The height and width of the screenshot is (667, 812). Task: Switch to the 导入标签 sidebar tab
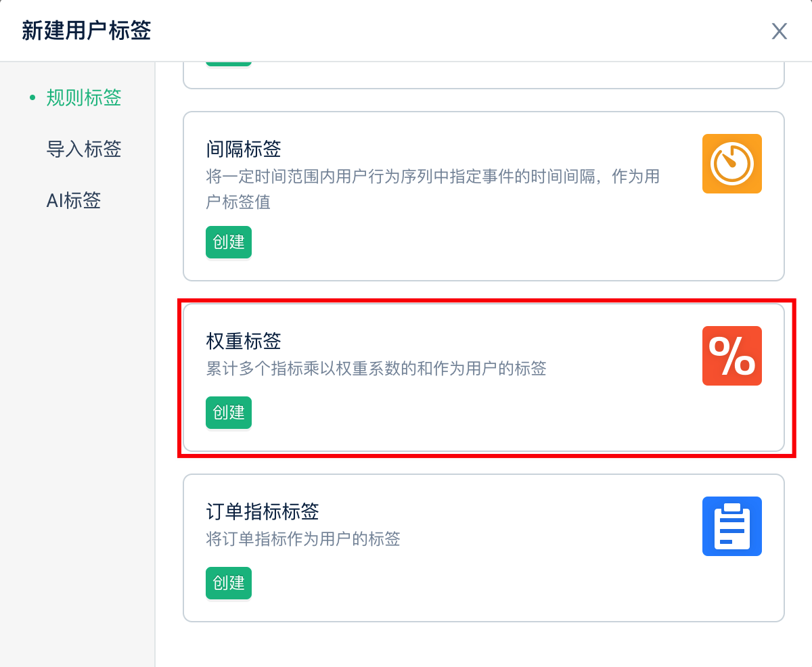click(x=84, y=149)
